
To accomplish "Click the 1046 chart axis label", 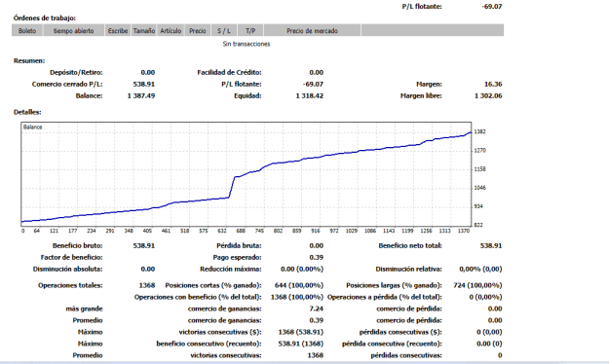I will [x=480, y=188].
